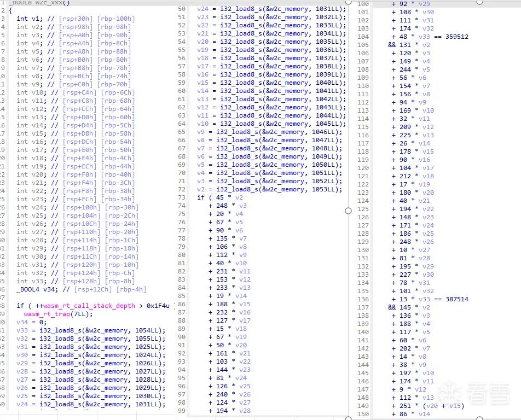
Task: Select the v34 = 0 assignment
Action: tap(32, 323)
